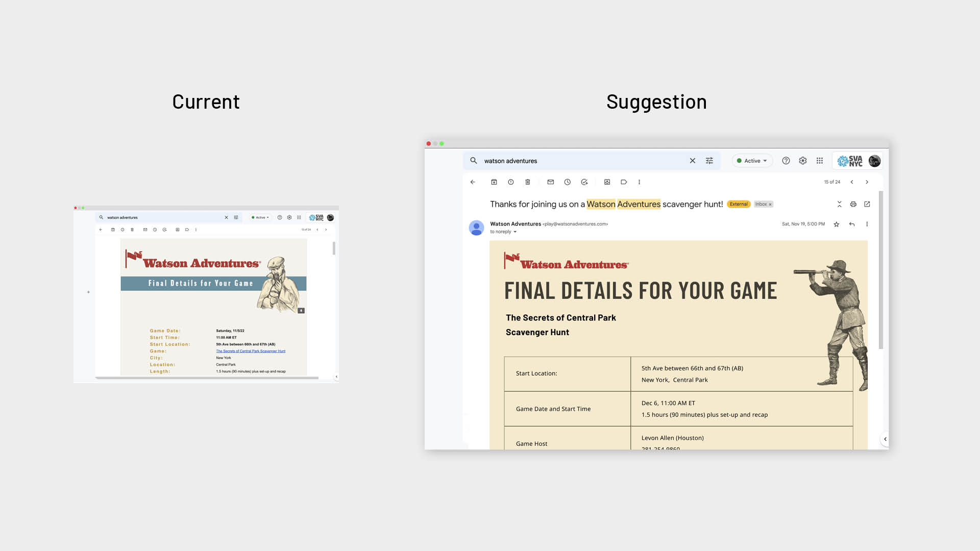Add to tasks icon in large window
The image size is (980, 551).
[584, 182]
